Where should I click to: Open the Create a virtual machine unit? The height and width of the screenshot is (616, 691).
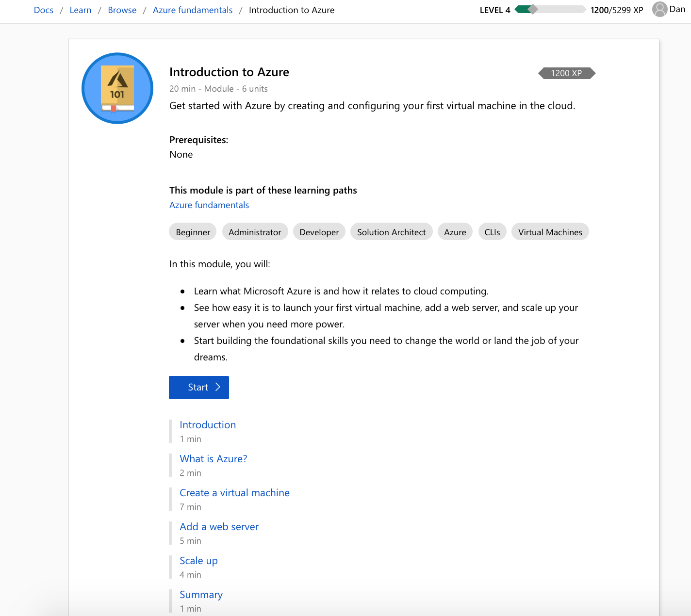click(x=234, y=492)
